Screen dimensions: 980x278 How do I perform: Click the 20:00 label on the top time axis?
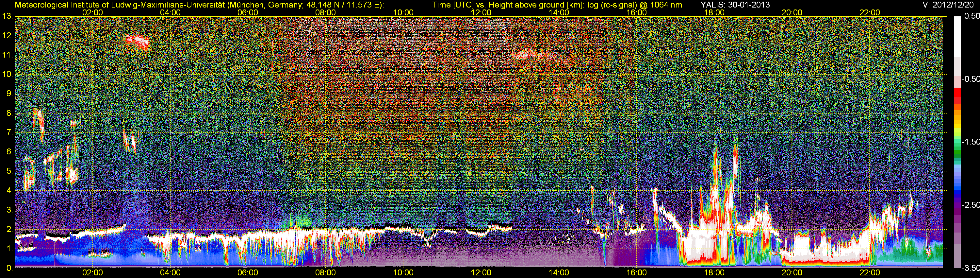pos(792,12)
